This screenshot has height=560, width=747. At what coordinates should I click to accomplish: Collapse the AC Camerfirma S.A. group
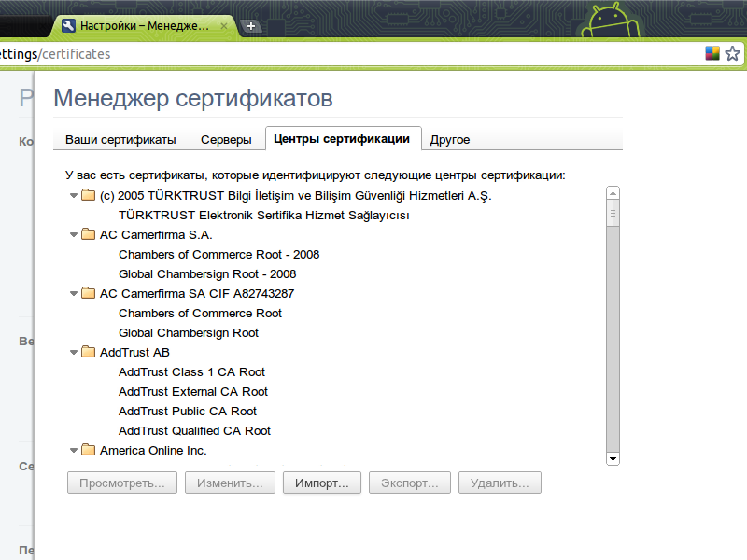coord(74,235)
